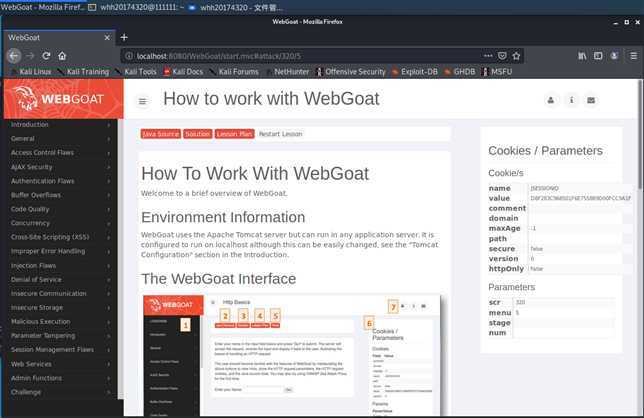644x418 pixels.
Task: Switch to the file manager taskbar window
Action: (x=235, y=7)
